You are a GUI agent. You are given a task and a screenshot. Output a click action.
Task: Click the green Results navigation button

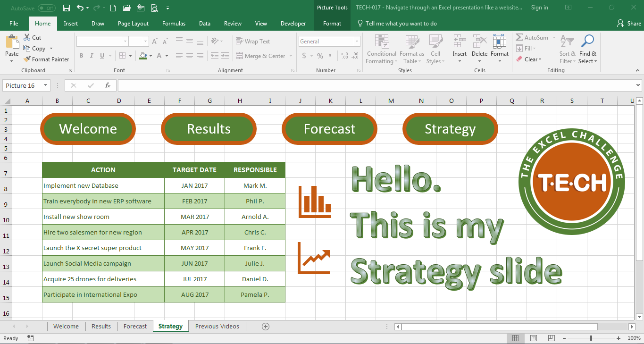coord(209,129)
